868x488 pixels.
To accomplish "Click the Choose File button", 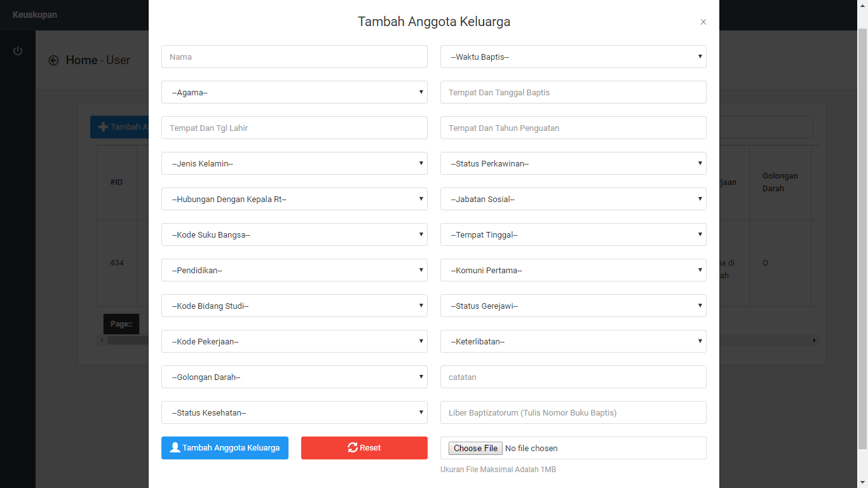I will tap(475, 448).
